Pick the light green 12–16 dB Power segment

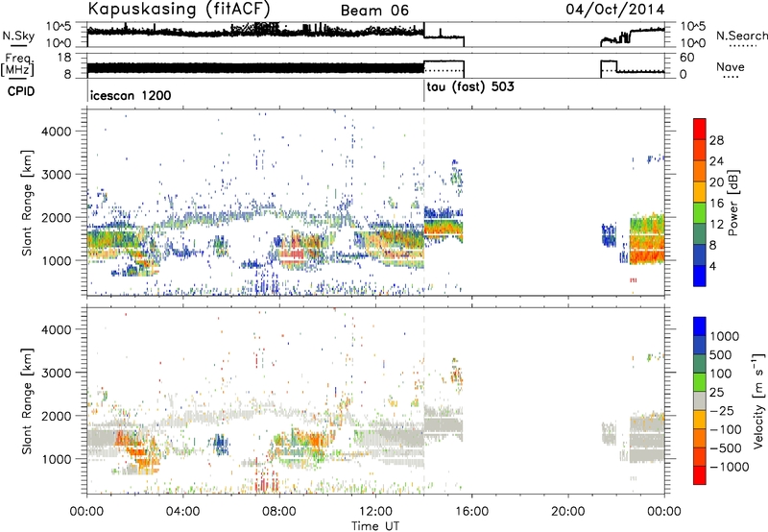coord(700,212)
